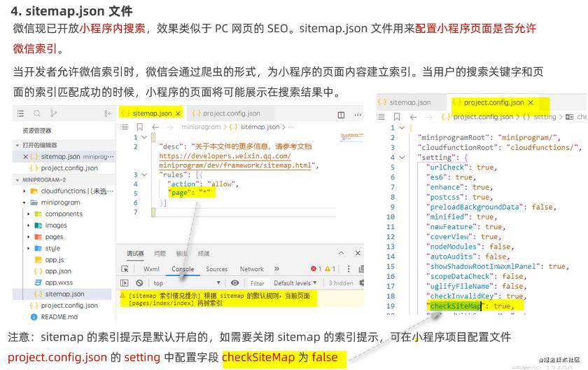Collapse the sidebar with the panel-collapse icon
The height and width of the screenshot is (370, 588).
click(x=107, y=114)
